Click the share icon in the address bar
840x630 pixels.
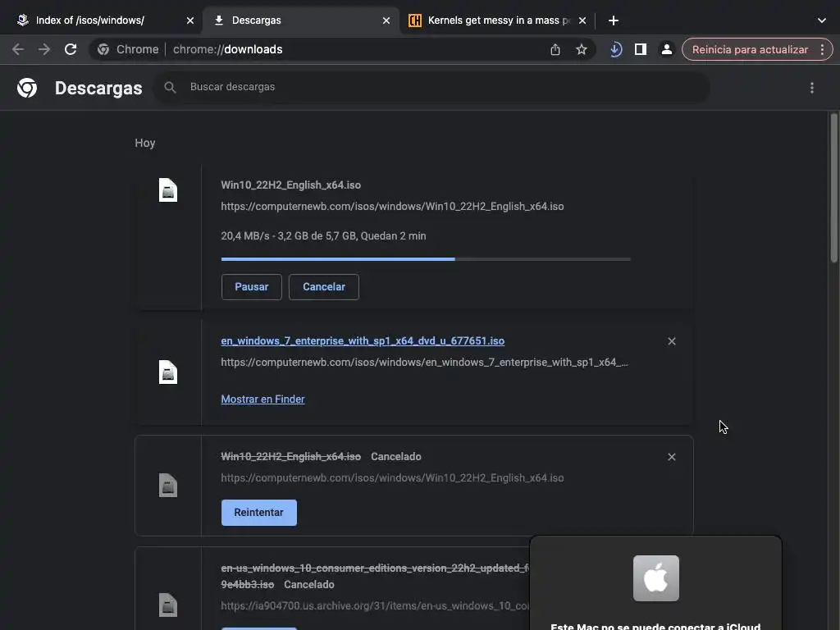[x=555, y=49]
